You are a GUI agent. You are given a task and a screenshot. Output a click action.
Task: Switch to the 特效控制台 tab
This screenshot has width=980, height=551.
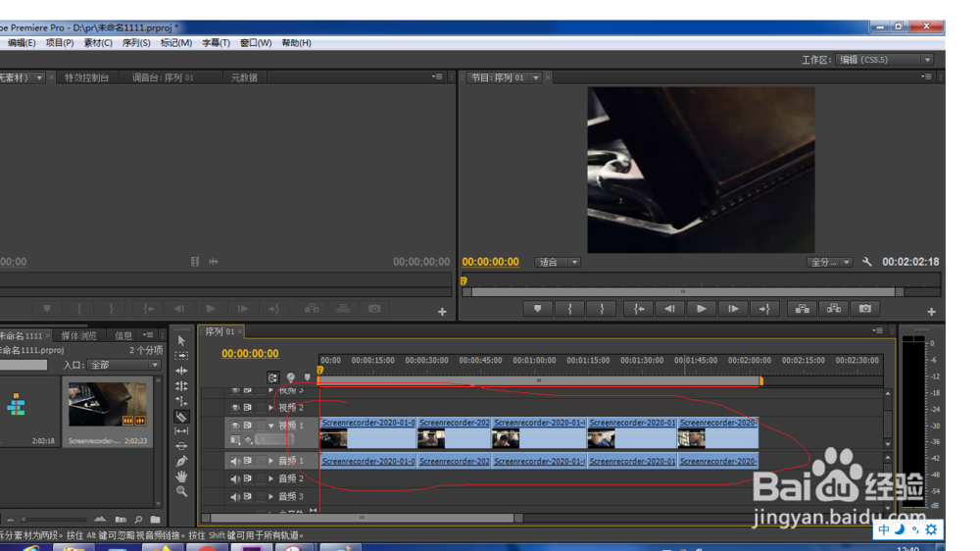(87, 77)
